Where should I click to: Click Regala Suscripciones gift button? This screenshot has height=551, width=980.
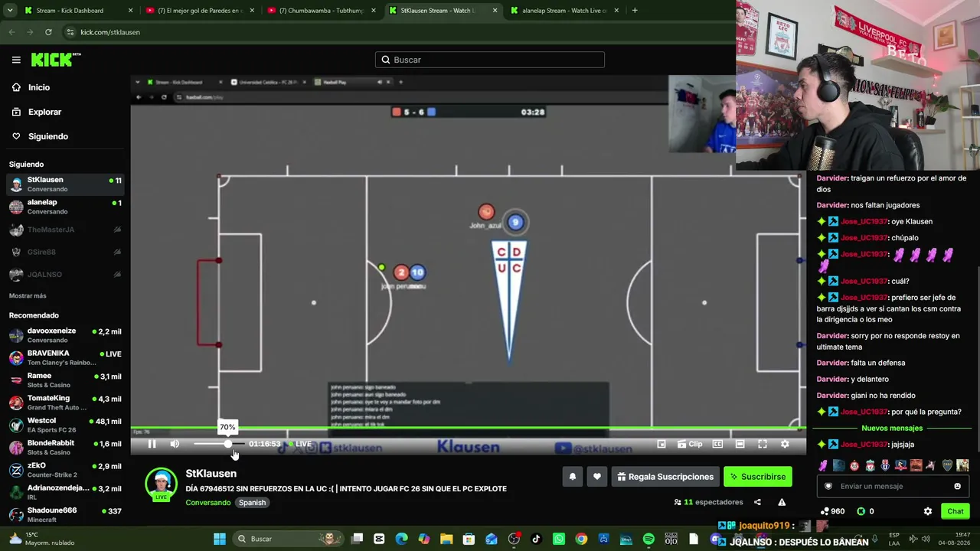665,477
